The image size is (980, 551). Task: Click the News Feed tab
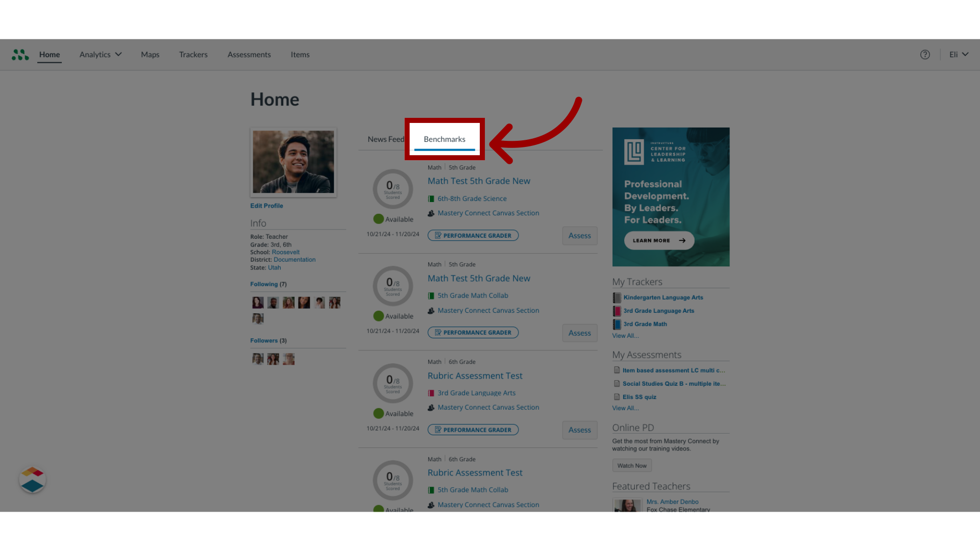(x=386, y=139)
